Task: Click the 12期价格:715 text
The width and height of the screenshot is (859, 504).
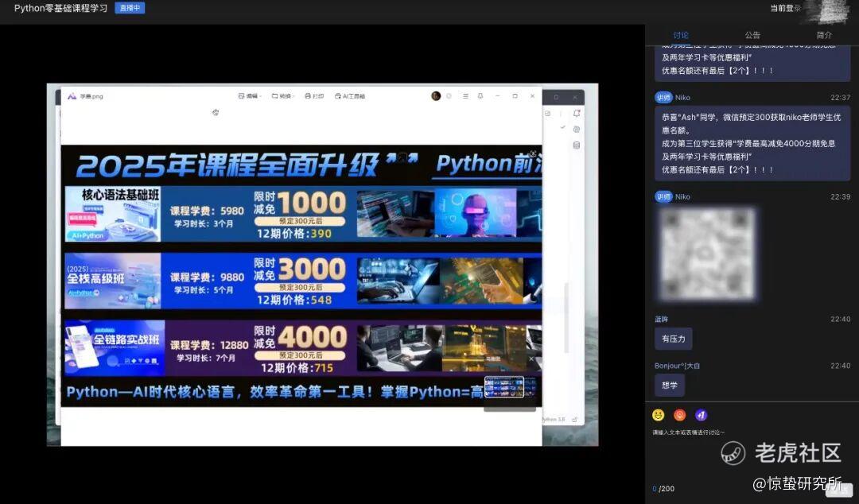Action: tap(297, 367)
